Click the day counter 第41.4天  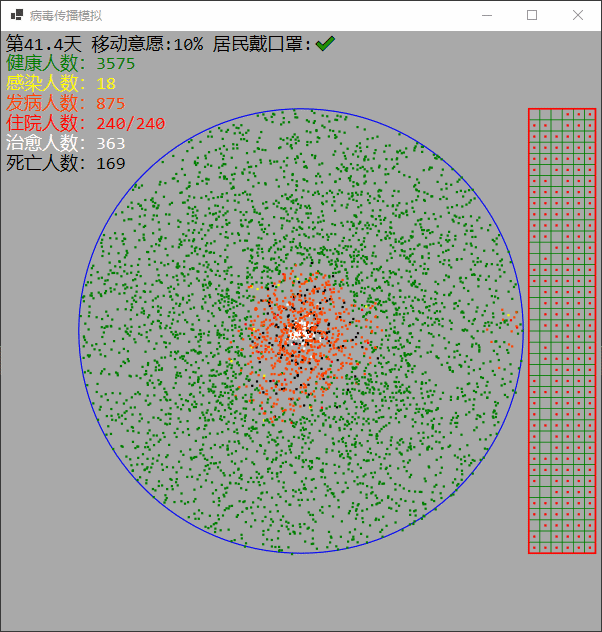click(44, 44)
